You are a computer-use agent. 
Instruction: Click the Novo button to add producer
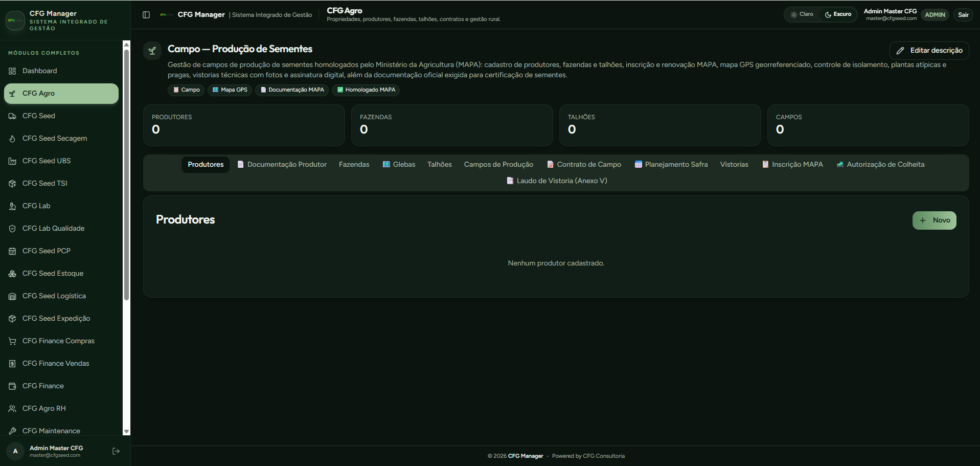point(934,220)
